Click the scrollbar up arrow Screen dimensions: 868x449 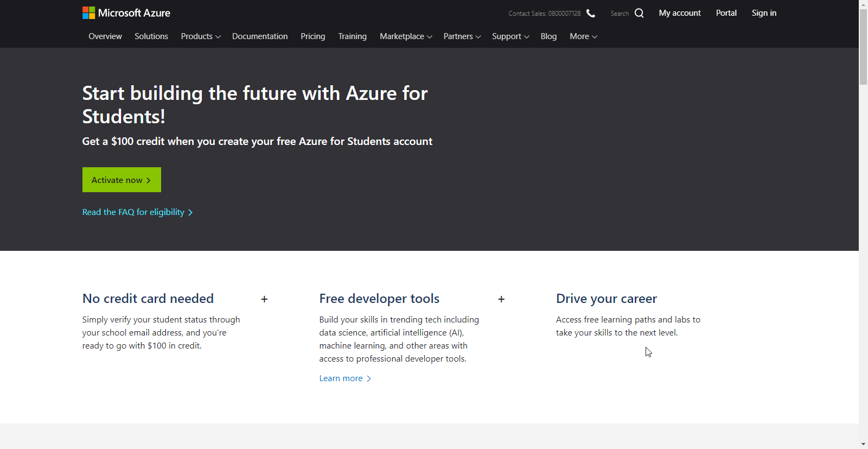pos(863,4)
